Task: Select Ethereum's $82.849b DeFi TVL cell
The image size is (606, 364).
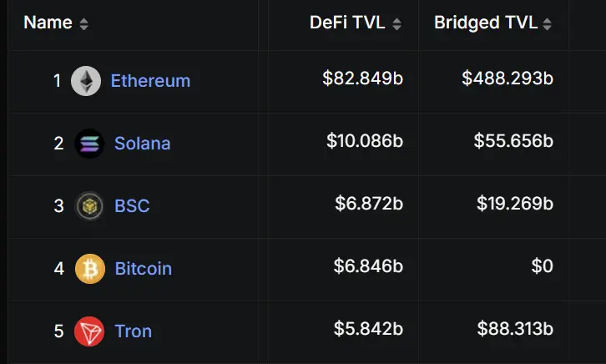Action: coord(363,78)
